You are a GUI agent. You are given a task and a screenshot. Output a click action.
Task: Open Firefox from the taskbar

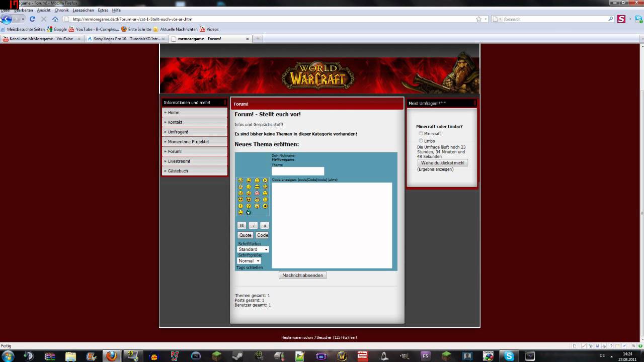pos(111,356)
